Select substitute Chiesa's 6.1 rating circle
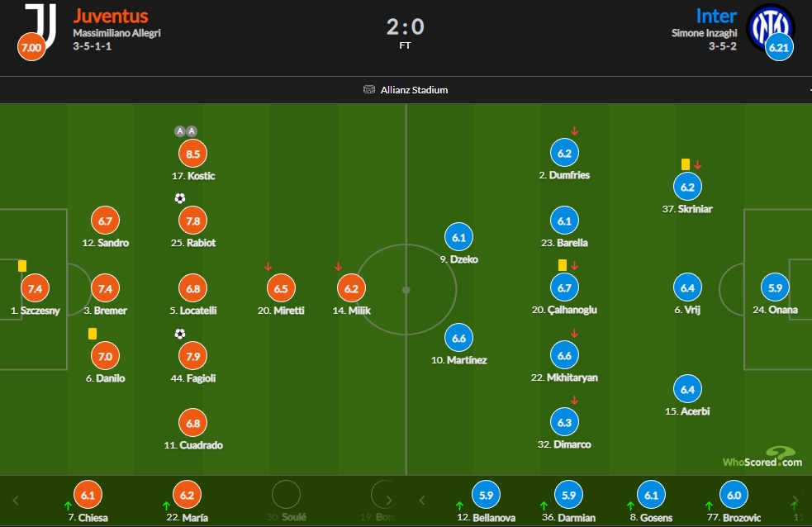812x527 pixels. [88, 495]
